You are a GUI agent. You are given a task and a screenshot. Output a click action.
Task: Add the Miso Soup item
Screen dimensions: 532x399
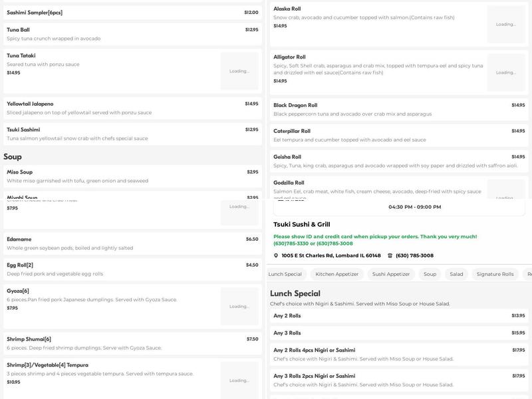(132, 176)
